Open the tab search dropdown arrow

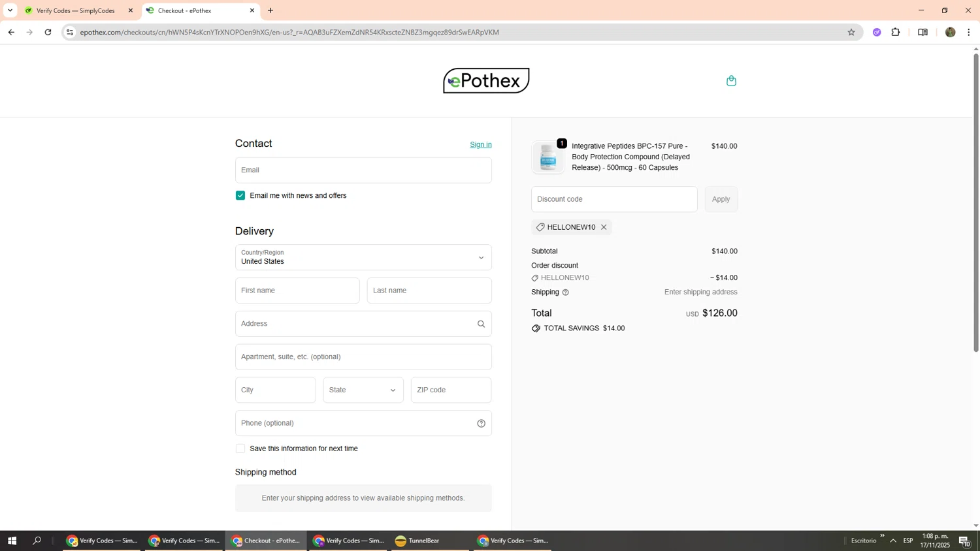10,10
